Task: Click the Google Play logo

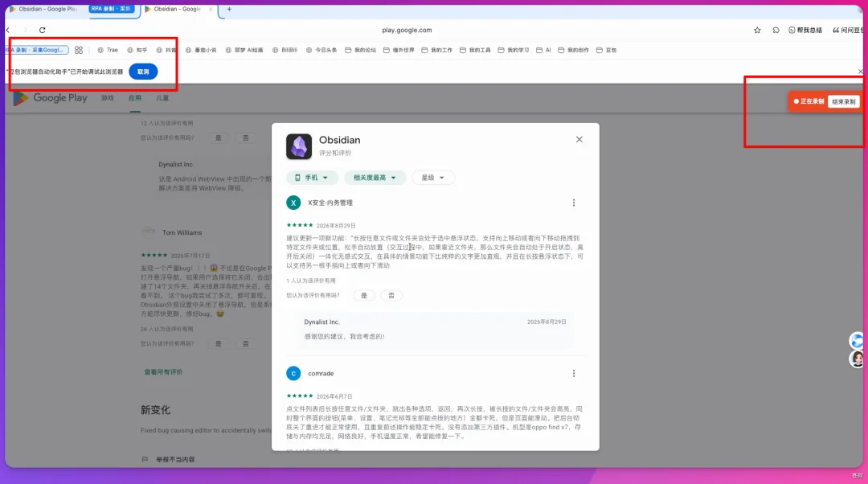Action: click(51, 98)
